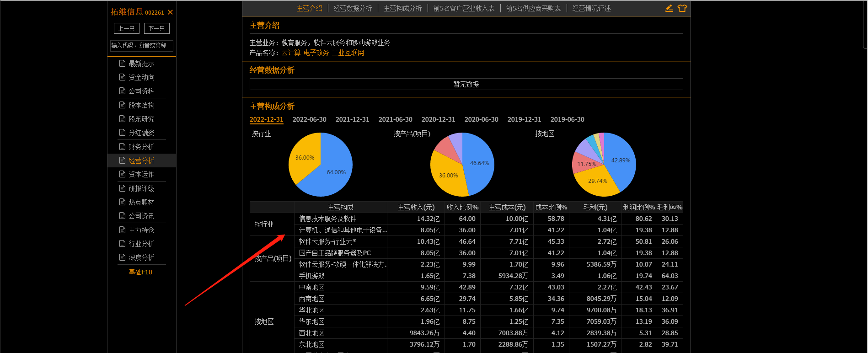Click document icon beside 财务分析
The image size is (868, 353).
pos(122,146)
